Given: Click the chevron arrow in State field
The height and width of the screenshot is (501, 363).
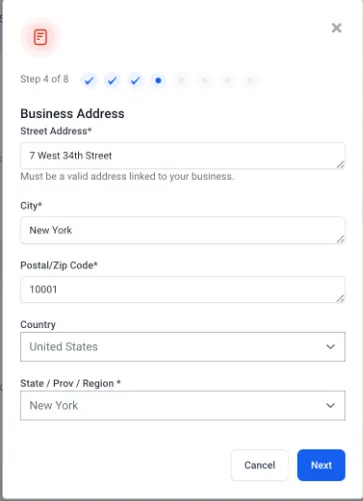Looking at the screenshot, I should (330, 405).
